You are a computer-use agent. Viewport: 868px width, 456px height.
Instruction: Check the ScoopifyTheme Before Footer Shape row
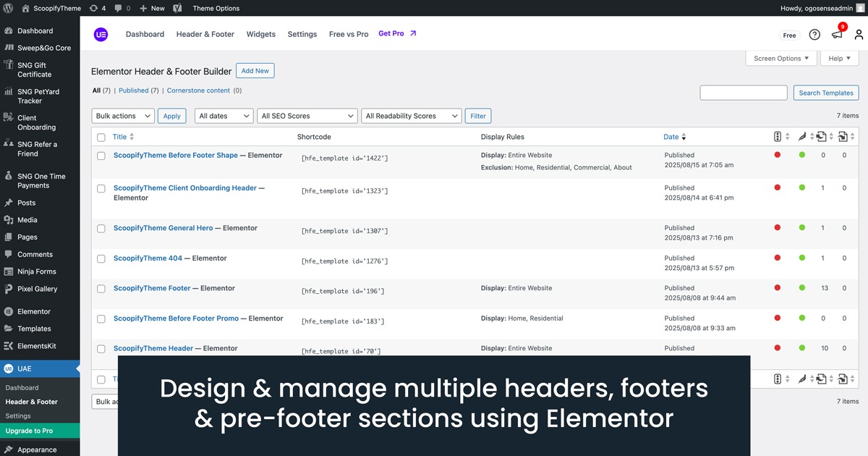click(x=101, y=156)
